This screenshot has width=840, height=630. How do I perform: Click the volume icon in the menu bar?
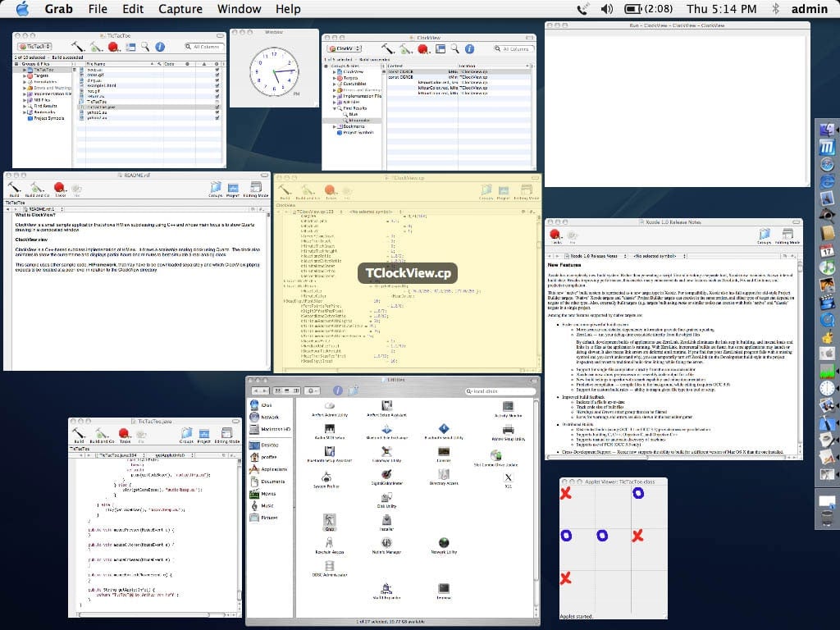606,9
